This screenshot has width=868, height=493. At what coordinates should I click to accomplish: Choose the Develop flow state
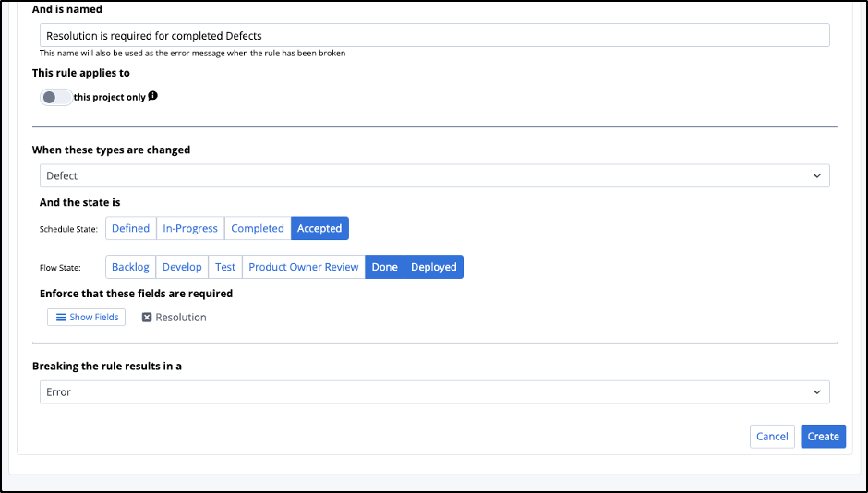pyautogui.click(x=182, y=267)
